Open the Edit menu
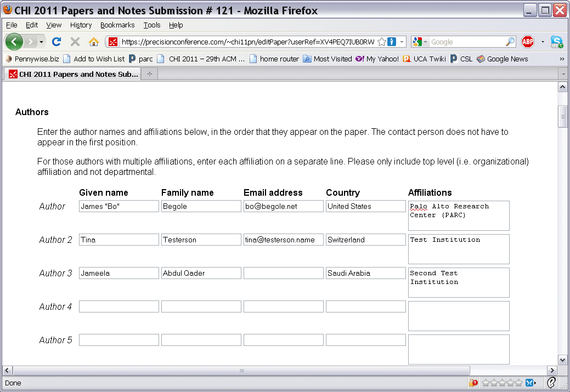Viewport: 570px width, 392px height. [x=32, y=25]
